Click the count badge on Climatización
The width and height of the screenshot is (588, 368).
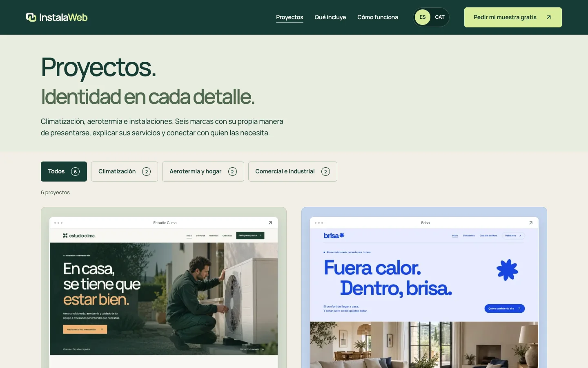click(x=146, y=172)
